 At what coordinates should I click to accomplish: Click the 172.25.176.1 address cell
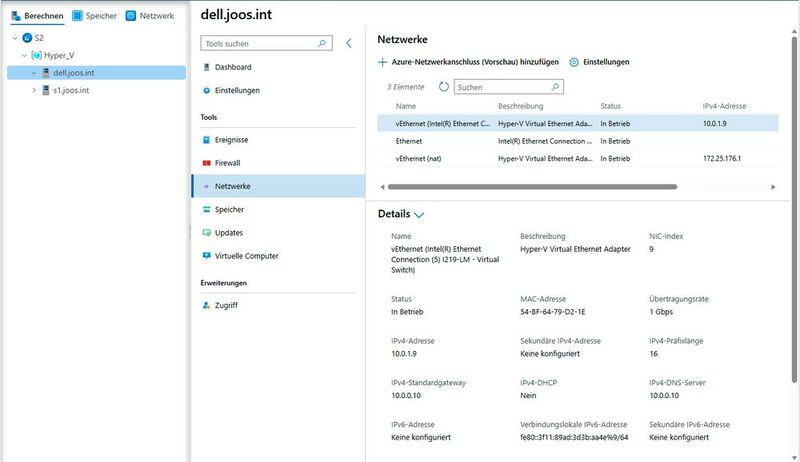pos(722,159)
